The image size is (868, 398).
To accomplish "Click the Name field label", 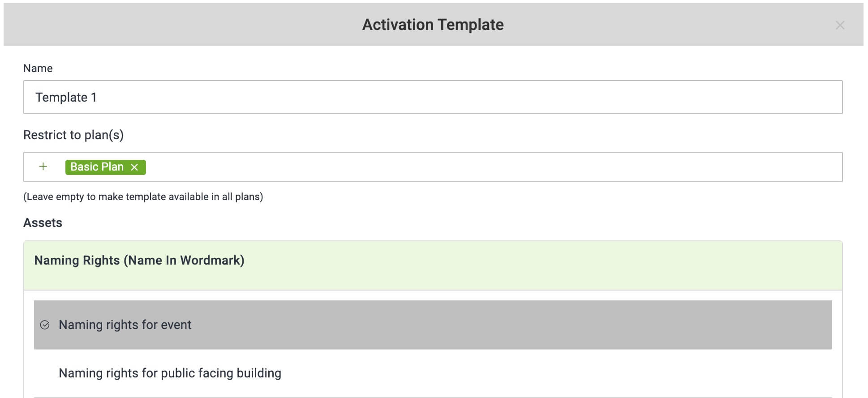I will click(x=38, y=68).
